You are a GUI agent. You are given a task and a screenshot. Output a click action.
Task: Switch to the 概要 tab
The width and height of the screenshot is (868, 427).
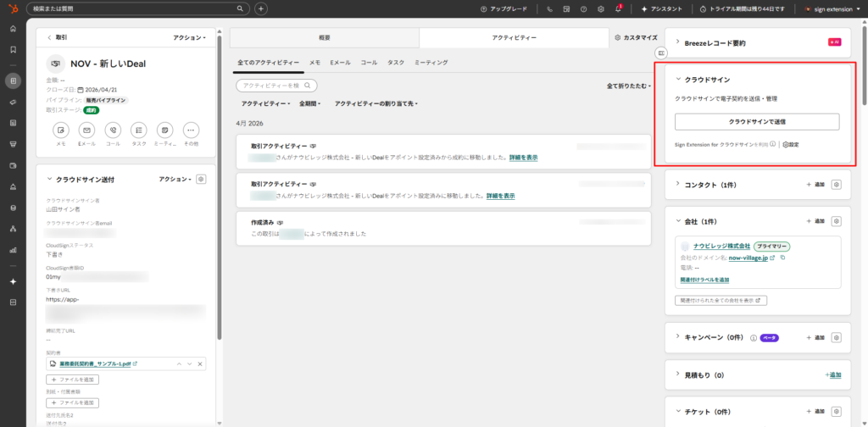(325, 37)
